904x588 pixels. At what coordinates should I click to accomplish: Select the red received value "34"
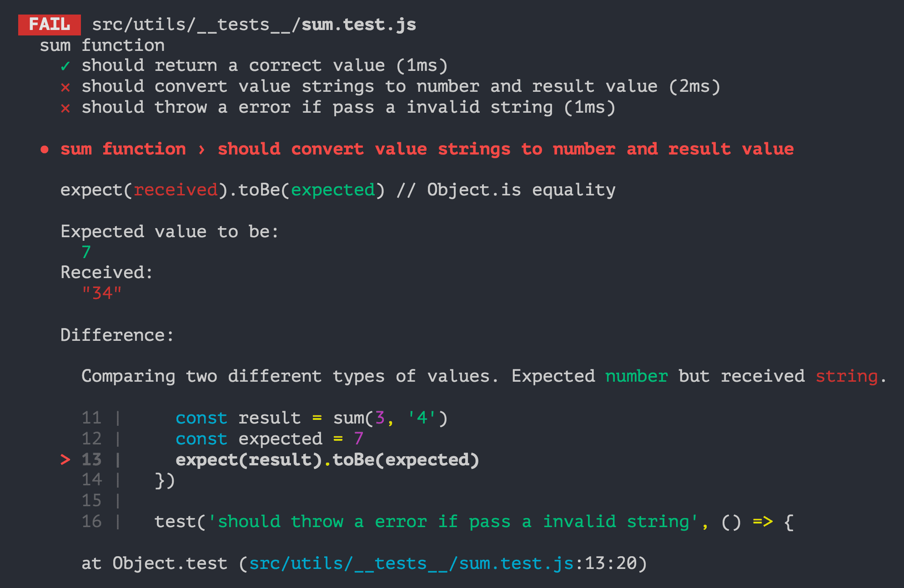(x=102, y=293)
